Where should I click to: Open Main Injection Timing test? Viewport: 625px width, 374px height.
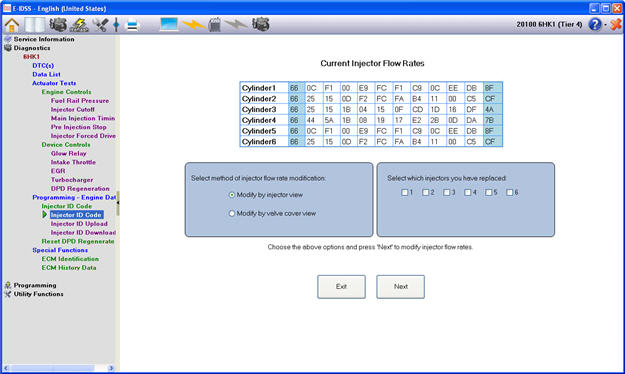coord(83,118)
